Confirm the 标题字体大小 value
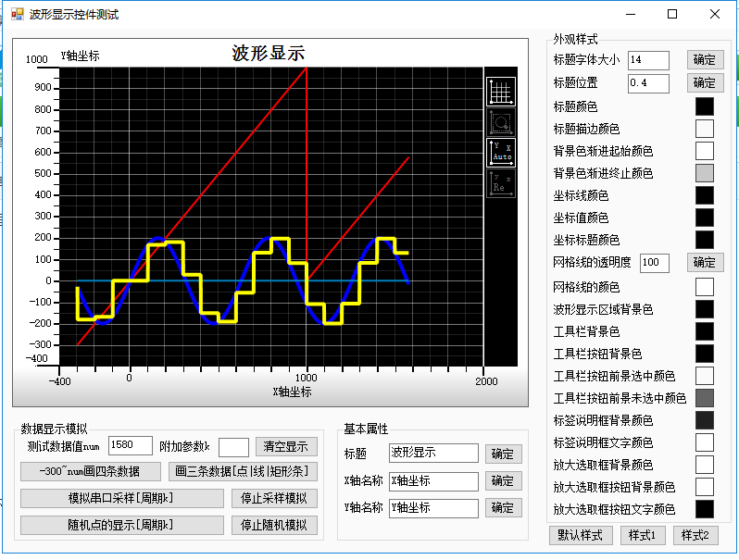The height and width of the screenshot is (560, 739). click(705, 60)
